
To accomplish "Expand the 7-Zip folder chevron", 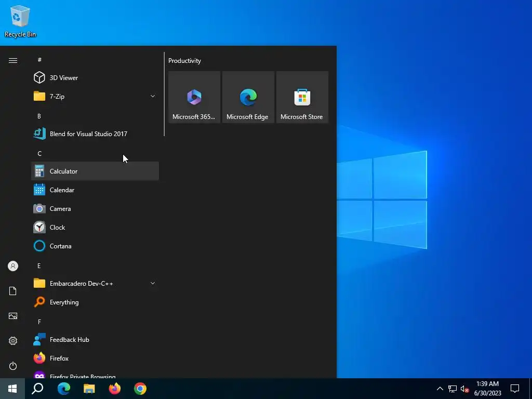I will pos(153,96).
